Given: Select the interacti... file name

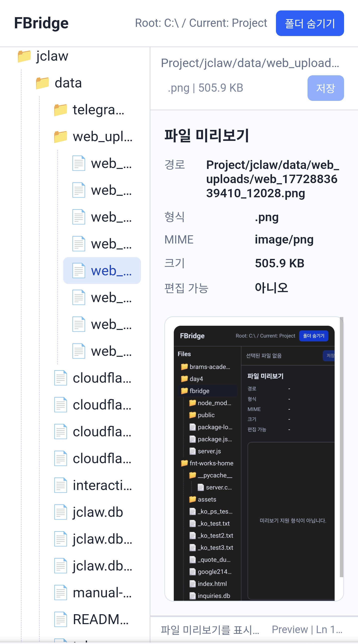Looking at the screenshot, I should click(102, 485).
